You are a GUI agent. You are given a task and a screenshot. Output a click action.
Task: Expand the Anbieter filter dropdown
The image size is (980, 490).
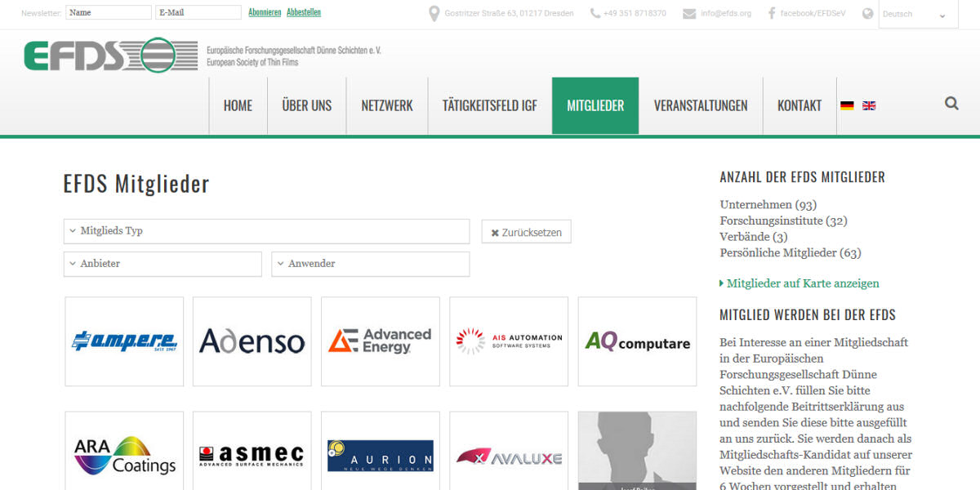click(163, 264)
